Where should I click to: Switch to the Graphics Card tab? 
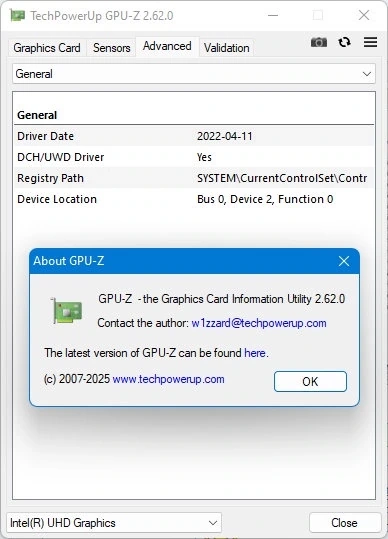point(47,48)
